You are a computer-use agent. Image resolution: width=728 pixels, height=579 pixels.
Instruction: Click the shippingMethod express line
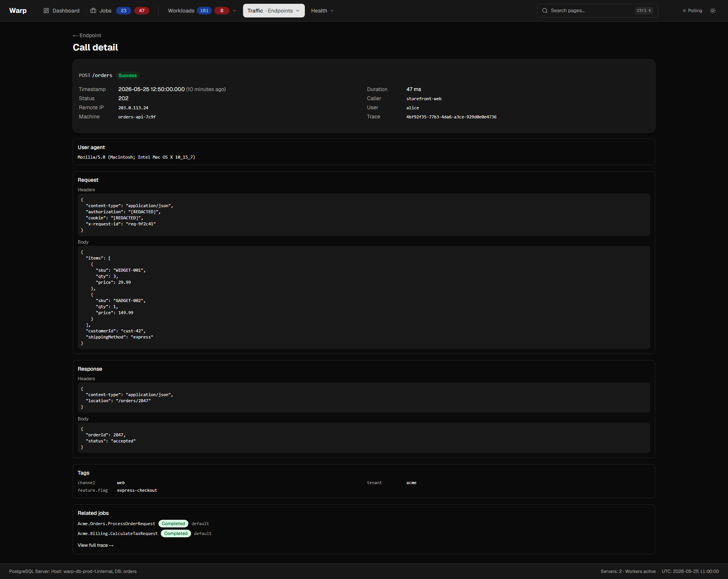119,337
